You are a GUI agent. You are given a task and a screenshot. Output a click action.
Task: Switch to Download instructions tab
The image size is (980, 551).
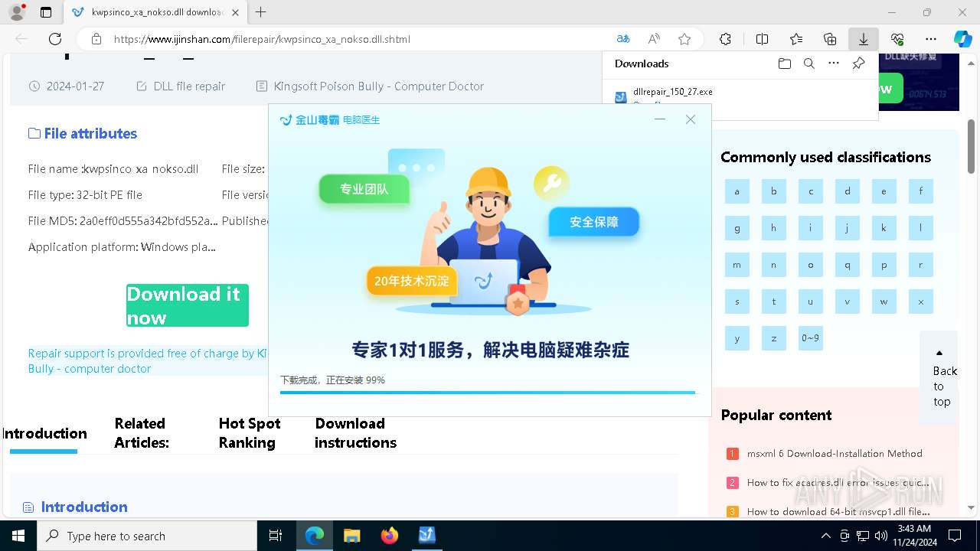click(355, 433)
